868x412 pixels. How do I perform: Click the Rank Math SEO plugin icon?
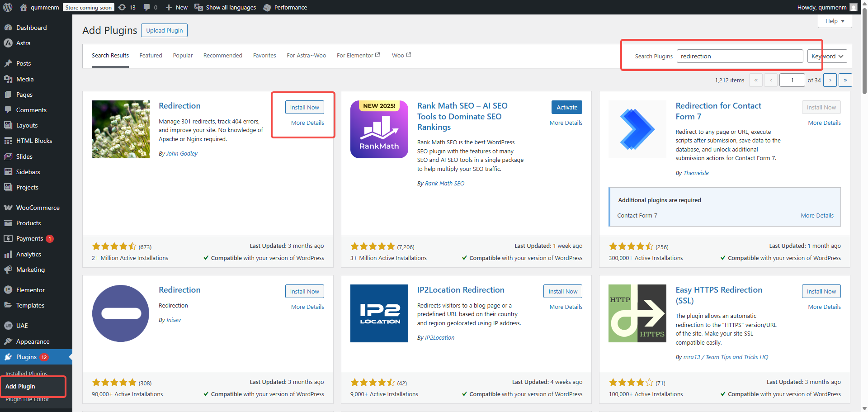coord(379,129)
